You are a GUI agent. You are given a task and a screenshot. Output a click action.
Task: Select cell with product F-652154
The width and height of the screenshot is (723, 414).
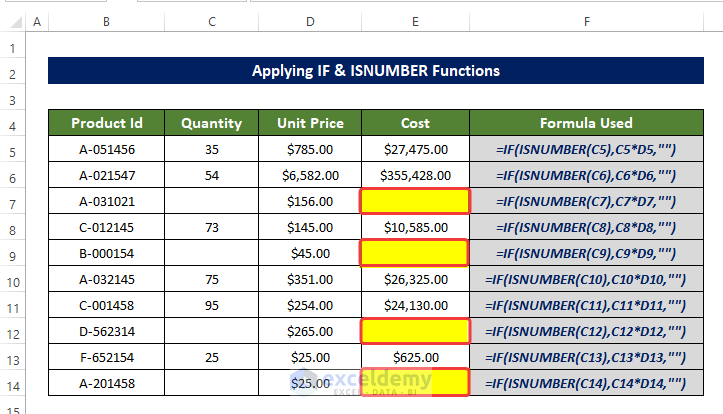107,357
